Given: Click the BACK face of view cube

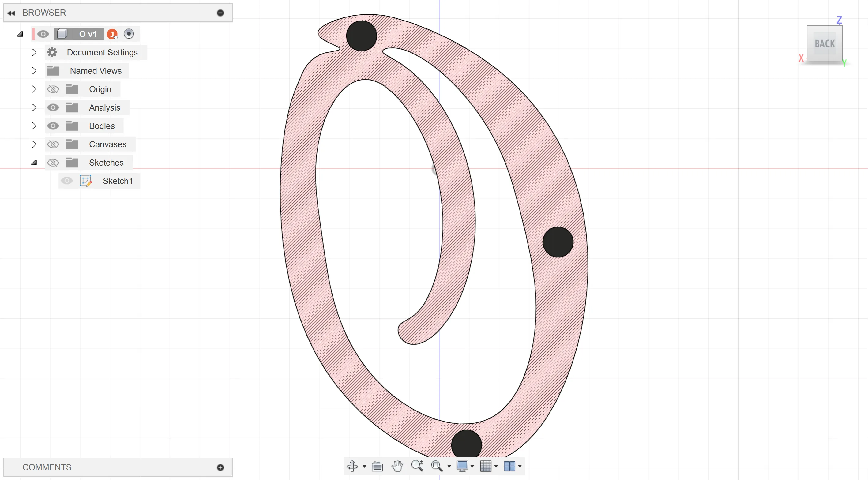Looking at the screenshot, I should 825,43.
